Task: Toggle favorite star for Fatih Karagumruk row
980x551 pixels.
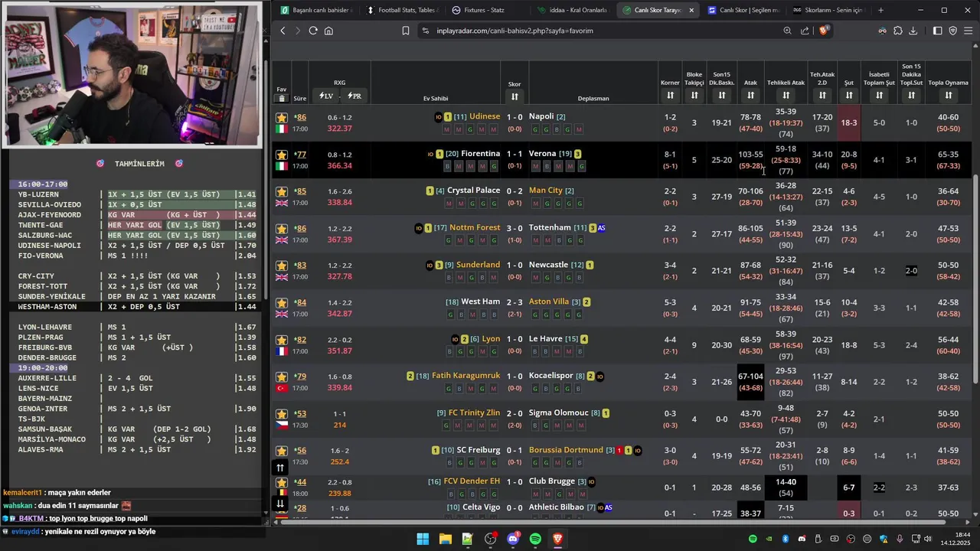Action: coord(282,377)
